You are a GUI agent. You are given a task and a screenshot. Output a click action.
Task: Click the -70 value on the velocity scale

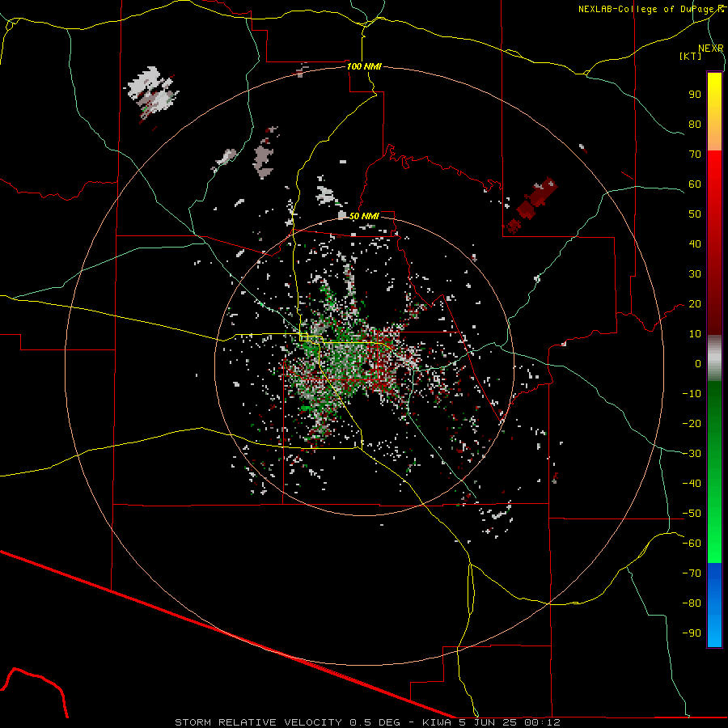coord(692,574)
